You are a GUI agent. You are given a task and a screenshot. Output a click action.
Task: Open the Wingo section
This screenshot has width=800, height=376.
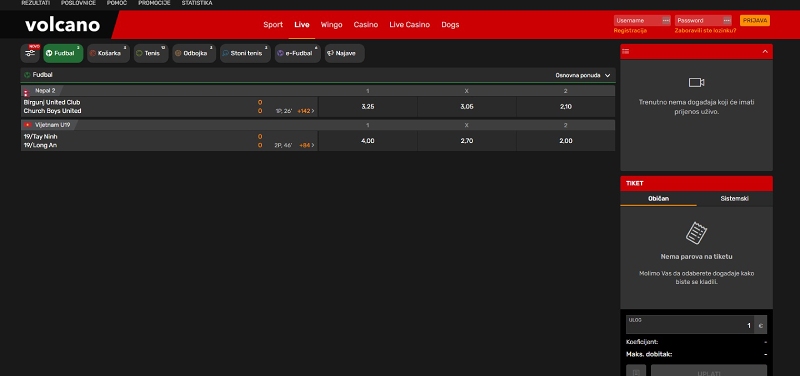(x=332, y=24)
